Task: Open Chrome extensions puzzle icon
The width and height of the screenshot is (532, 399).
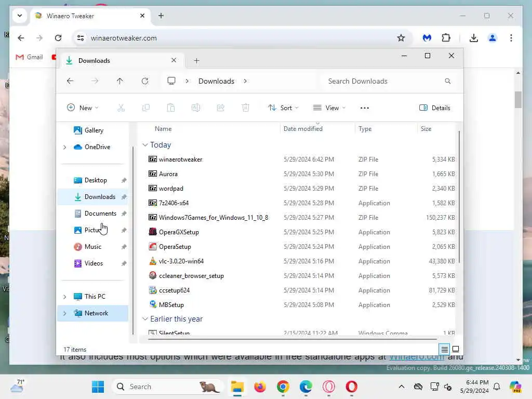Action: [x=446, y=38]
